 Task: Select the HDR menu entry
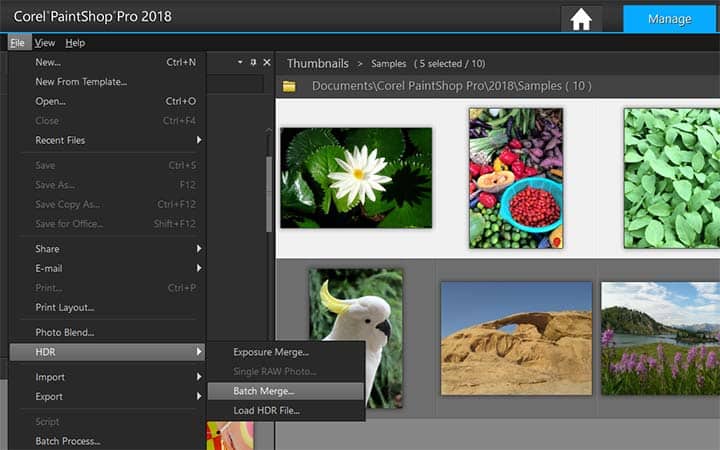point(107,352)
